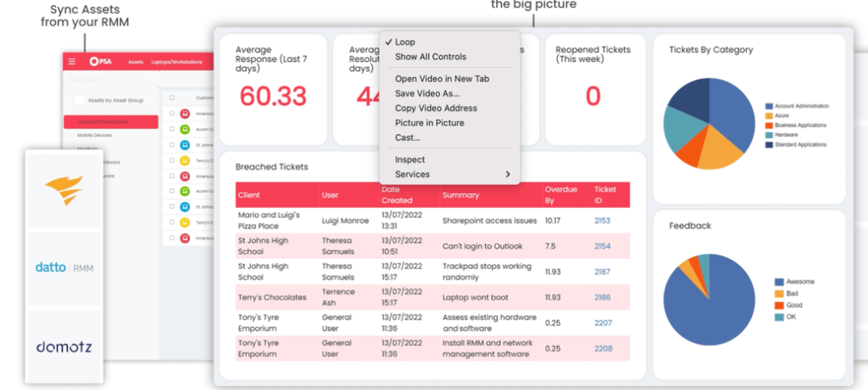
Task: Click the Account Administration legend swatch
Action: click(x=769, y=106)
